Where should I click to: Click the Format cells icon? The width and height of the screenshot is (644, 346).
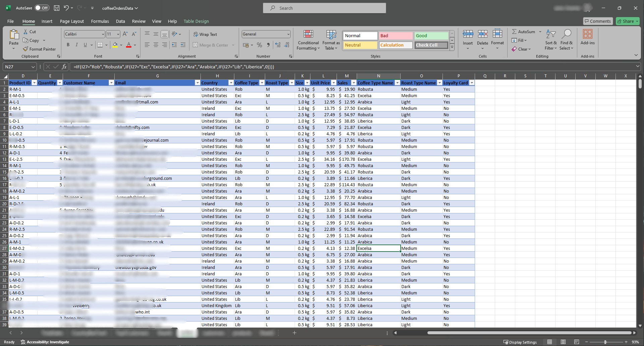497,34
